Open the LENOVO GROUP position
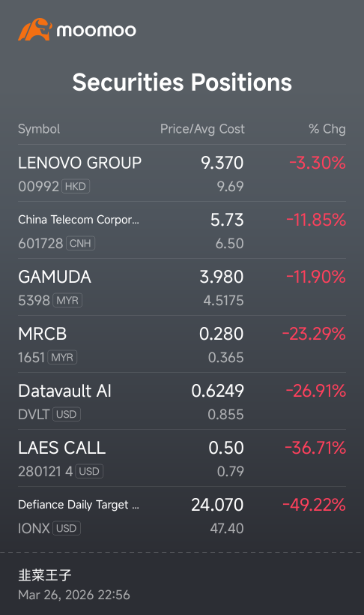364x615 pixels. (x=182, y=173)
